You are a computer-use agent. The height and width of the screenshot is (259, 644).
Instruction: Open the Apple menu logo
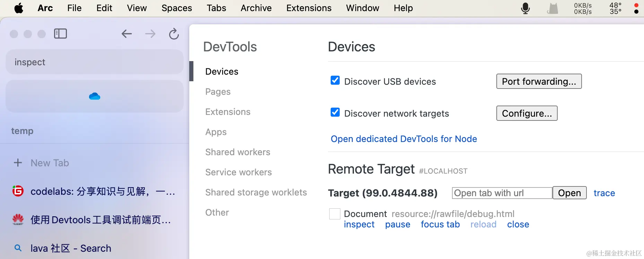tap(19, 8)
